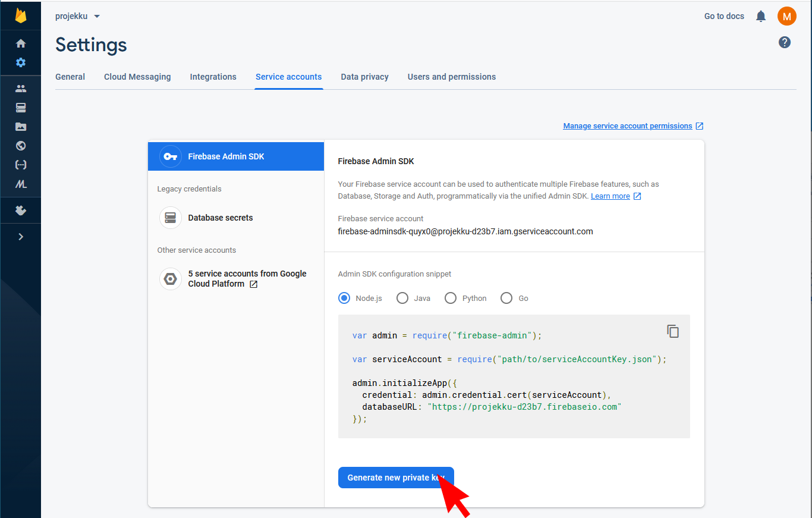Select the Go radio button
The height and width of the screenshot is (518, 812).
click(506, 298)
